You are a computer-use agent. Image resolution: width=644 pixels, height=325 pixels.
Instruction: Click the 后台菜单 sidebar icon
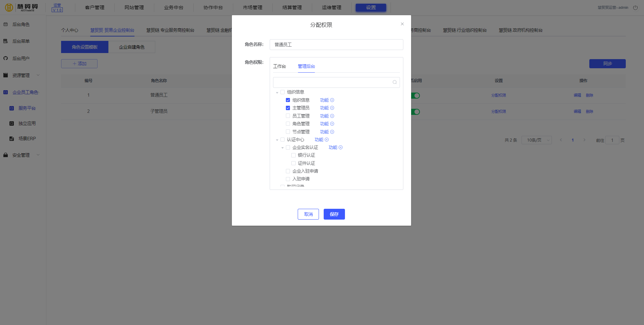[x=5, y=41]
